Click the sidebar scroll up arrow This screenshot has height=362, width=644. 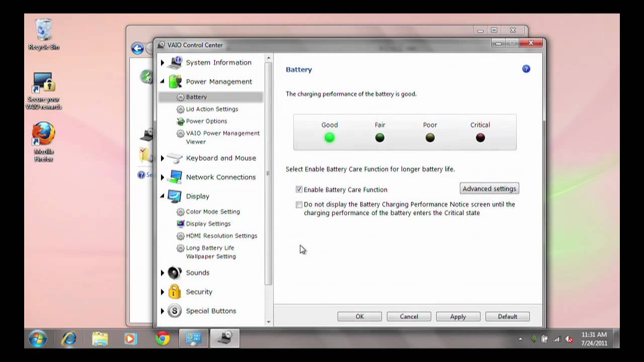coord(269,58)
